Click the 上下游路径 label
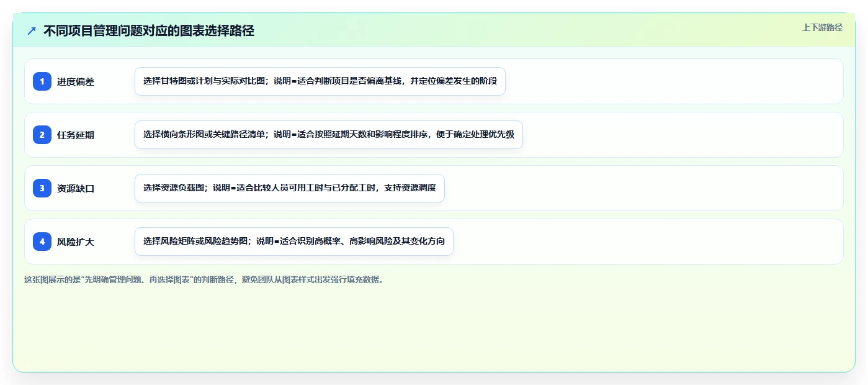 pyautogui.click(x=822, y=27)
